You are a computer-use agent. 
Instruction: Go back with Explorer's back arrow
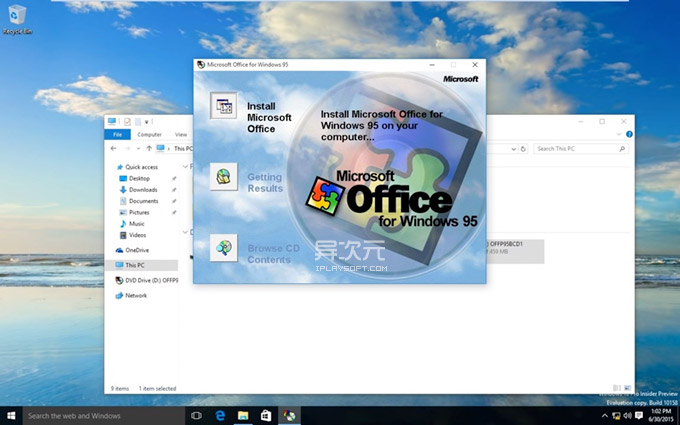click(x=114, y=148)
